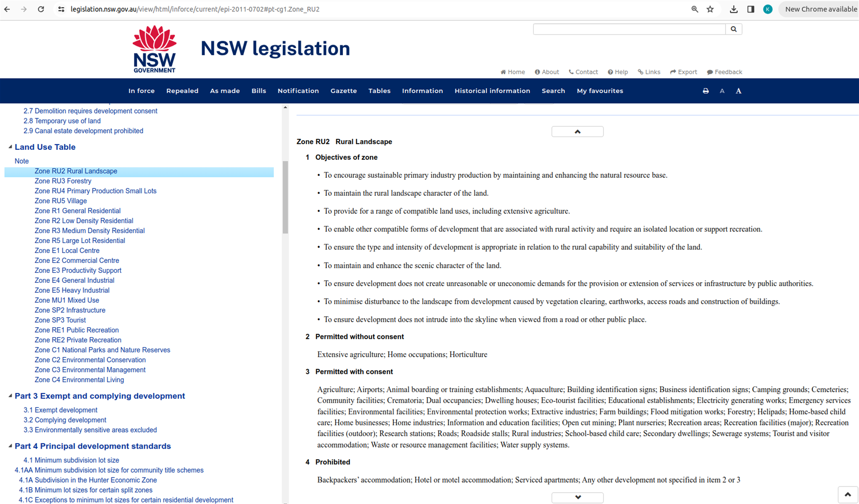859x504 pixels.
Task: Open the Contact link
Action: pyautogui.click(x=583, y=72)
